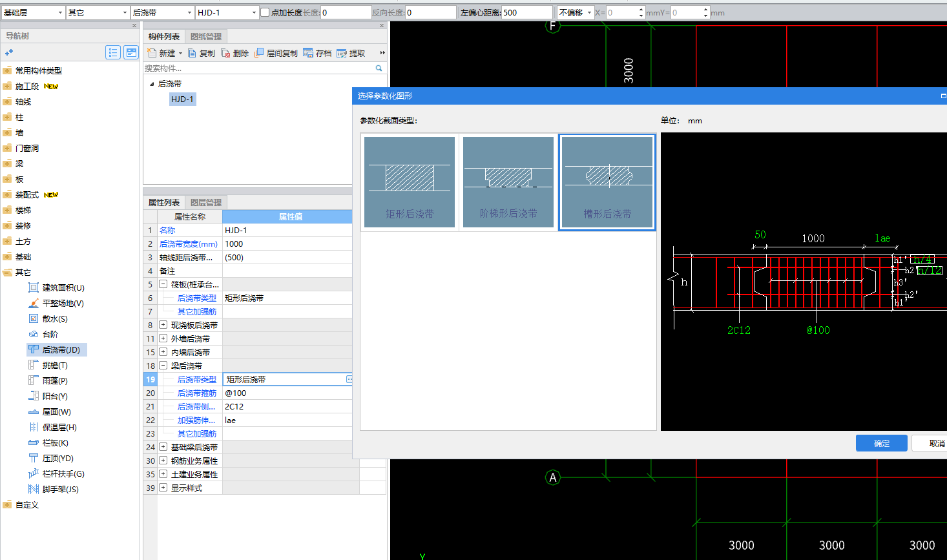Choose the 矩形后浇带 section type thumbnail
947x560 pixels.
(410, 181)
